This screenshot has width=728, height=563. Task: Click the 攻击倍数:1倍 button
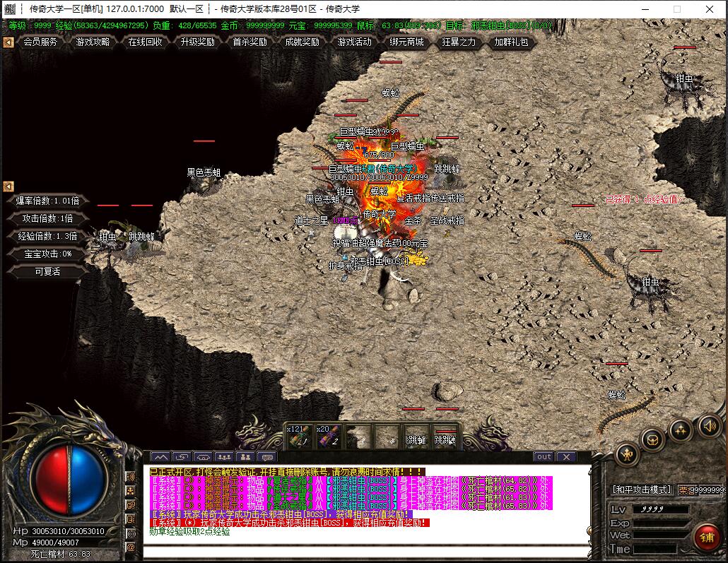point(47,218)
